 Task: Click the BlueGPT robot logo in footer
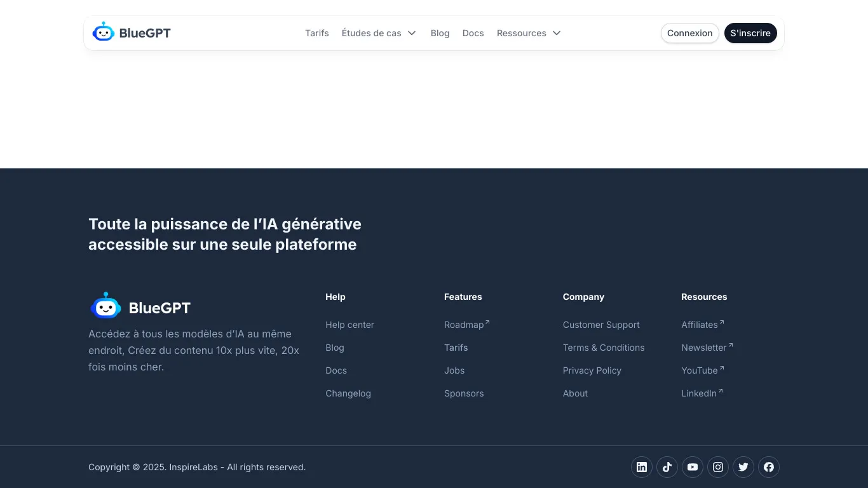point(105,306)
